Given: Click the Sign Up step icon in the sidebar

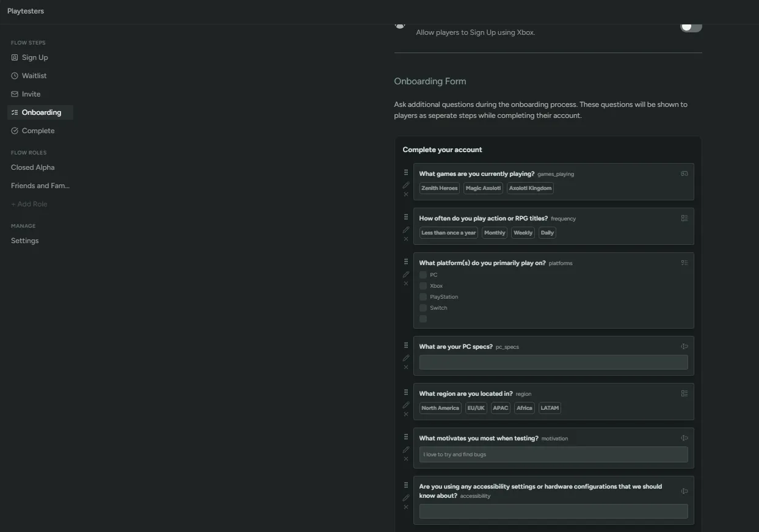Looking at the screenshot, I should pyautogui.click(x=14, y=57).
